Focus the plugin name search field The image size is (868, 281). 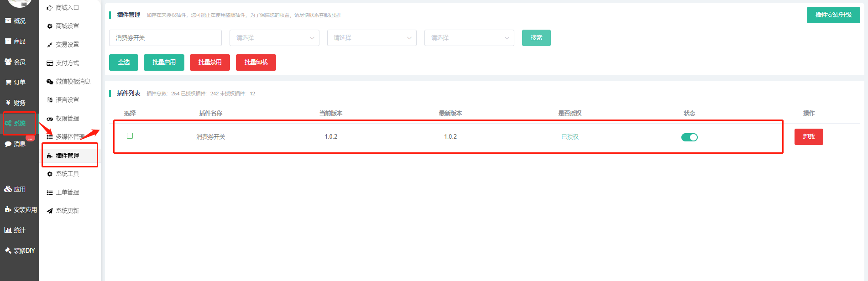(165, 38)
